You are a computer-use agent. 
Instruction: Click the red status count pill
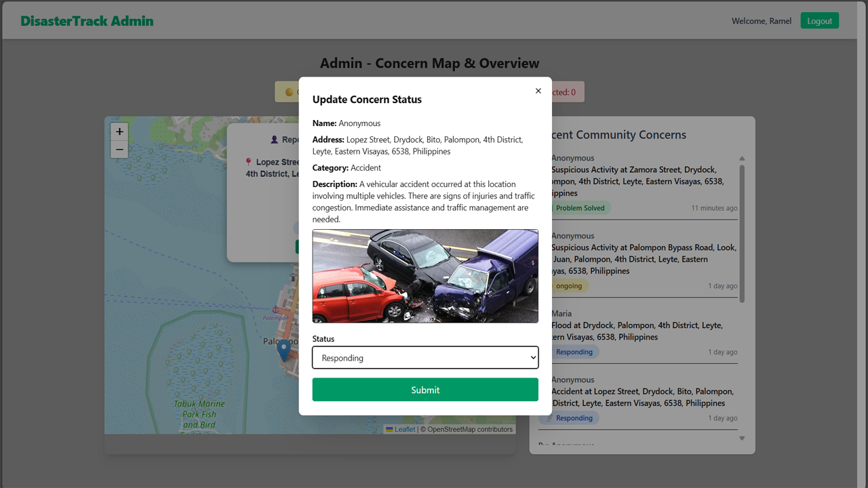tap(566, 92)
